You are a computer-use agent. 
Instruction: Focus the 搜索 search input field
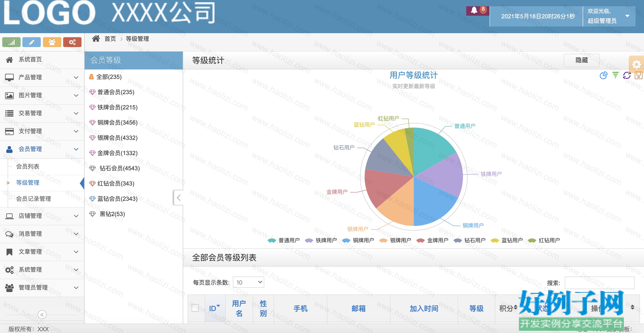599,283
